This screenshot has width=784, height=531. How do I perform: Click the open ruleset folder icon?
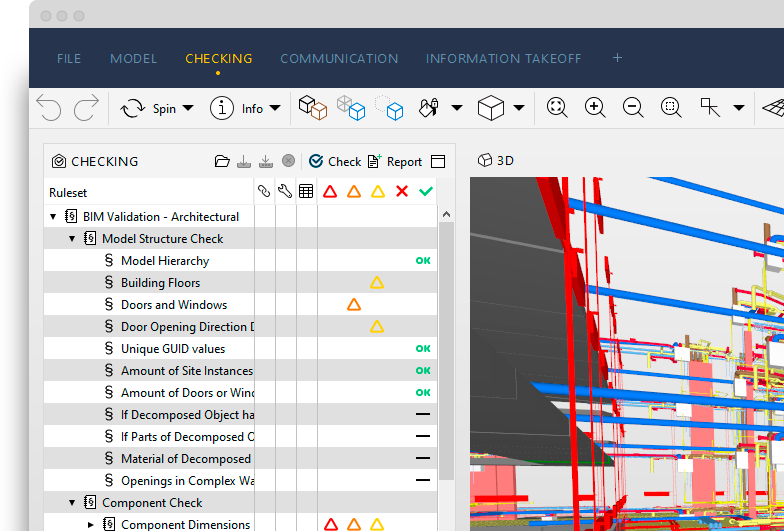click(x=222, y=161)
